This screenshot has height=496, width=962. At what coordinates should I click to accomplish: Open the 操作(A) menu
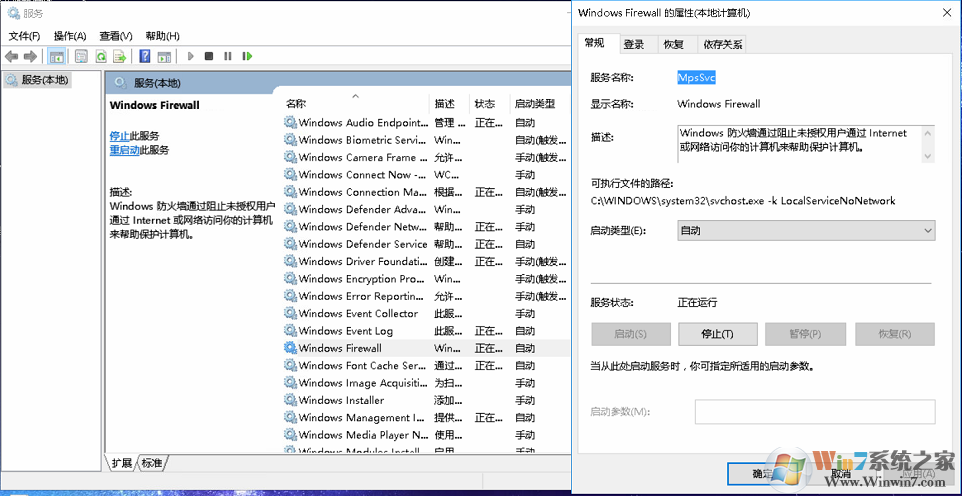pos(70,36)
